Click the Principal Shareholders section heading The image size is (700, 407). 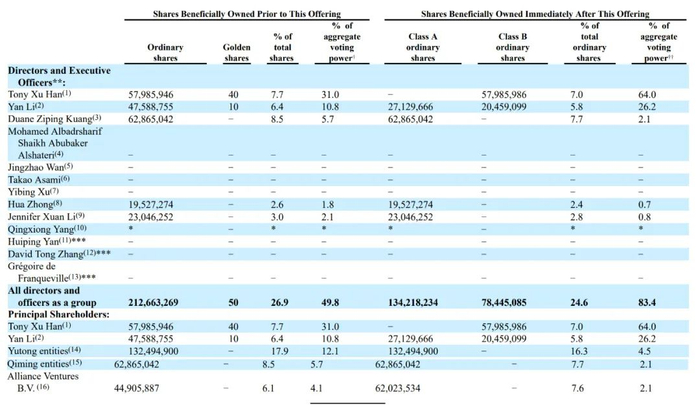click(58, 314)
